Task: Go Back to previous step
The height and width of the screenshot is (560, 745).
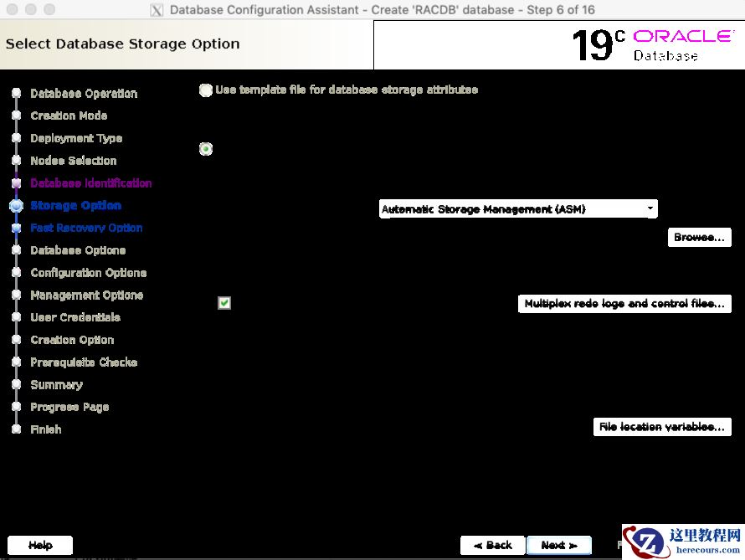Action: (493, 545)
